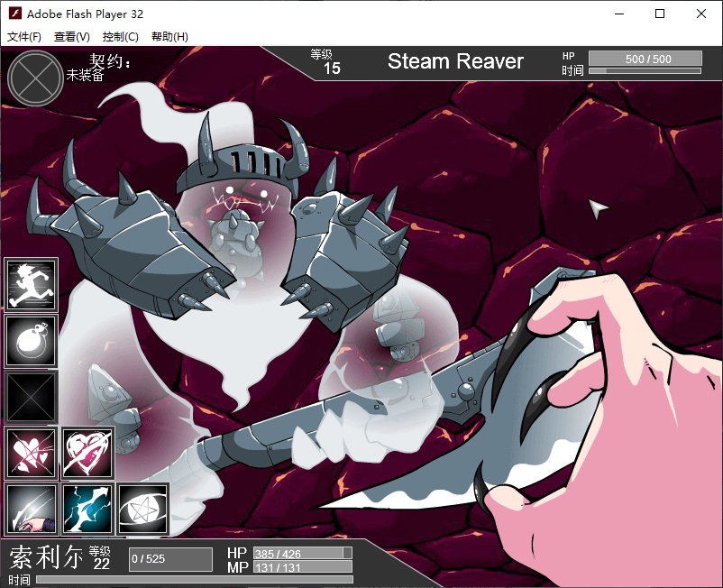723x588 pixels.
Task: Click the running figure flee skill icon
Action: coord(32,285)
